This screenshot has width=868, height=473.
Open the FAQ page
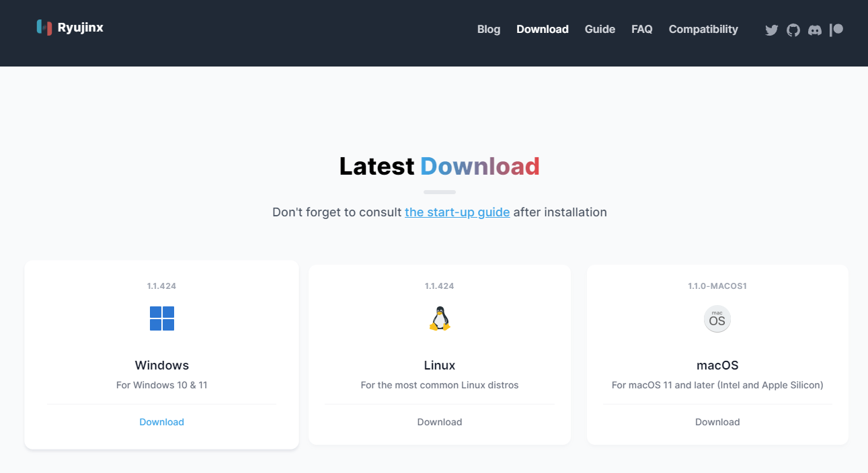tap(642, 30)
